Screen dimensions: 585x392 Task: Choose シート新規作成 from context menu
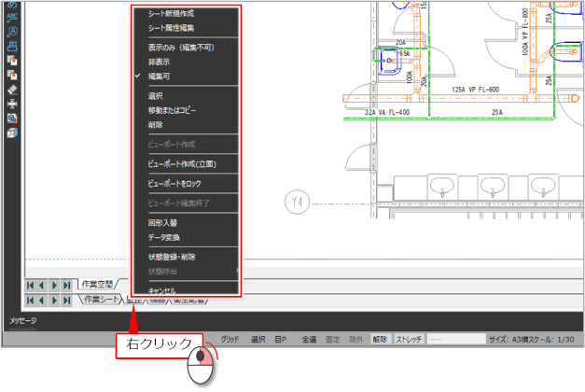[172, 14]
